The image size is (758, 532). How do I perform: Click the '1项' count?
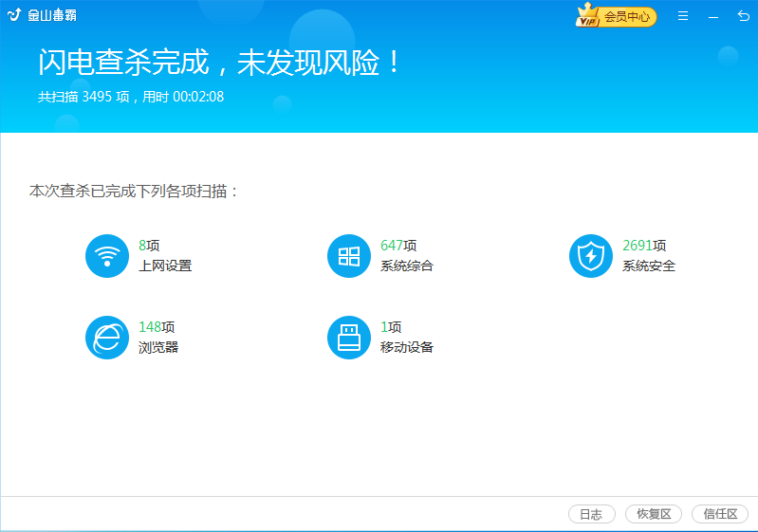click(391, 327)
